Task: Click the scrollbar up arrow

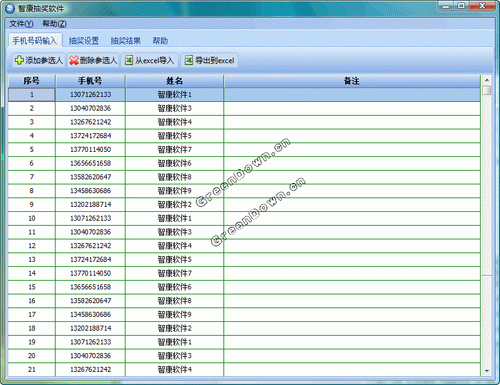Action: (x=487, y=80)
